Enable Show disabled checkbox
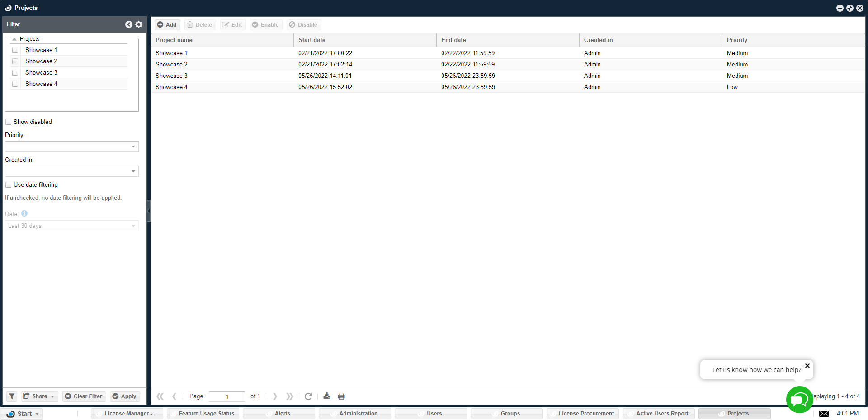 pos(8,122)
